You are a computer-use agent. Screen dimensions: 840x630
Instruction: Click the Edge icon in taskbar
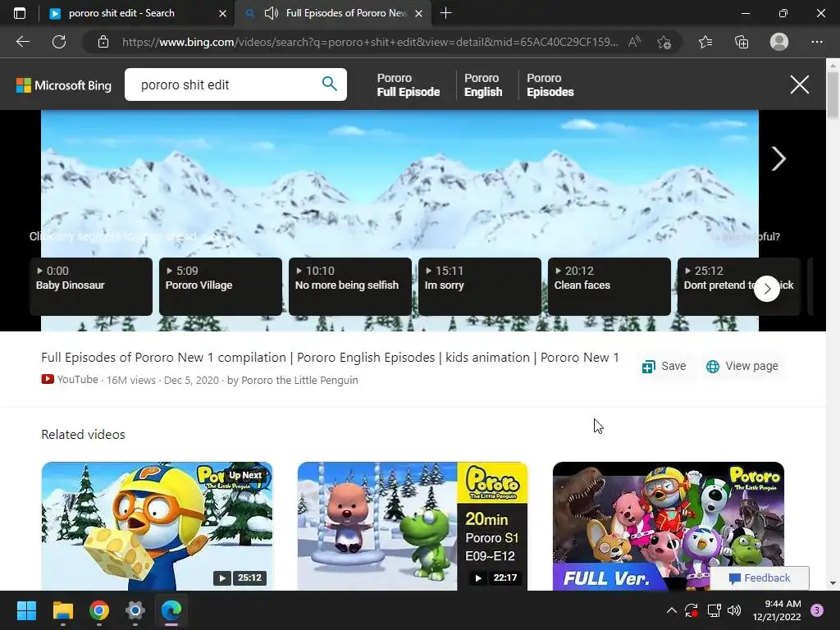171,610
